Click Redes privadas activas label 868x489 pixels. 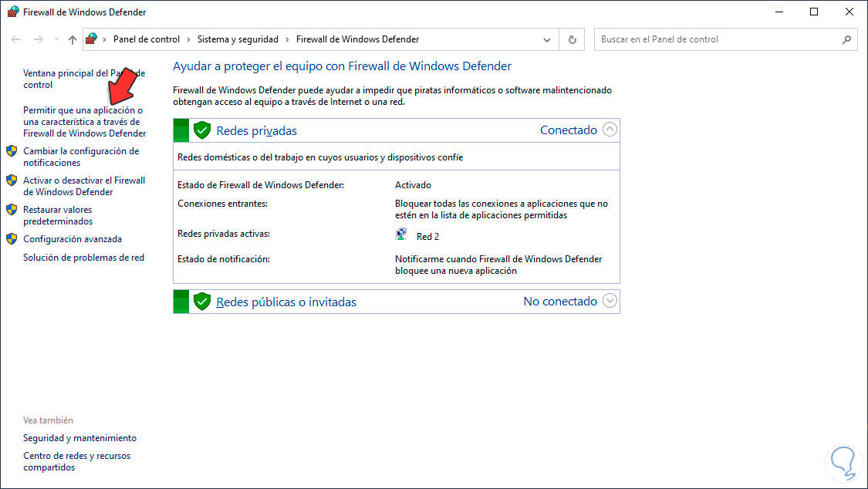[224, 234]
